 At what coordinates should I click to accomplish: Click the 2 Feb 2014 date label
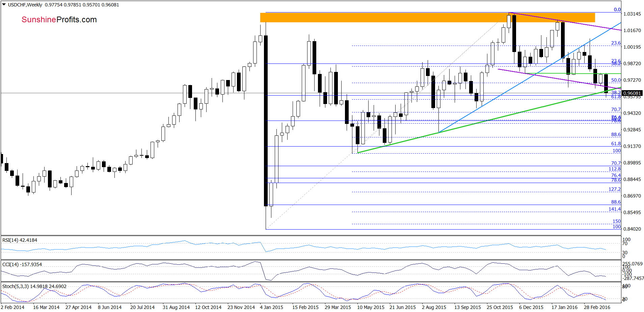(13, 307)
